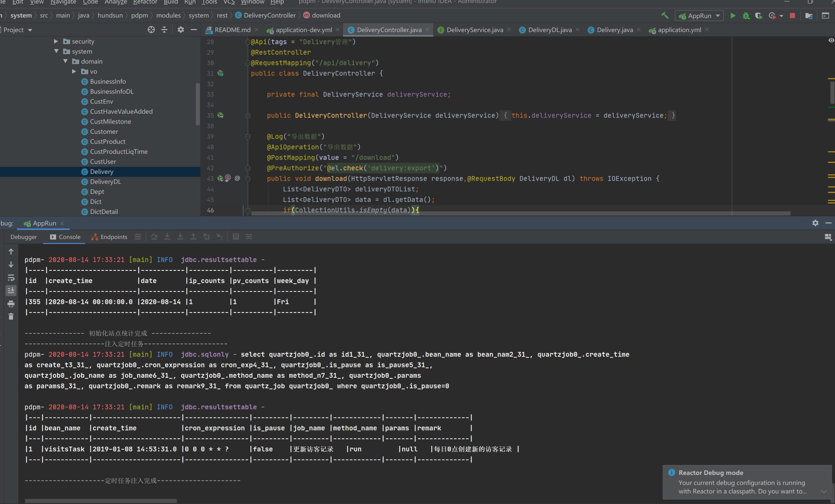Open the VCS menu

pos(229,2)
